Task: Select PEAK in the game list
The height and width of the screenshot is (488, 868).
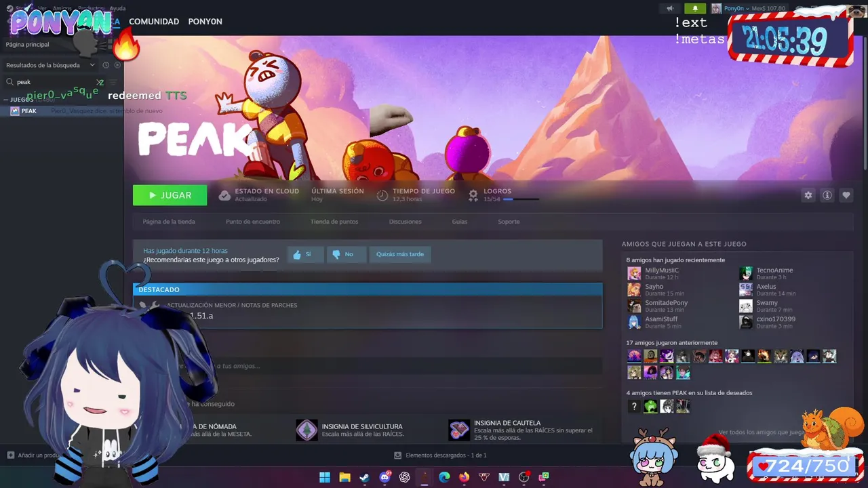Action: coord(61,111)
